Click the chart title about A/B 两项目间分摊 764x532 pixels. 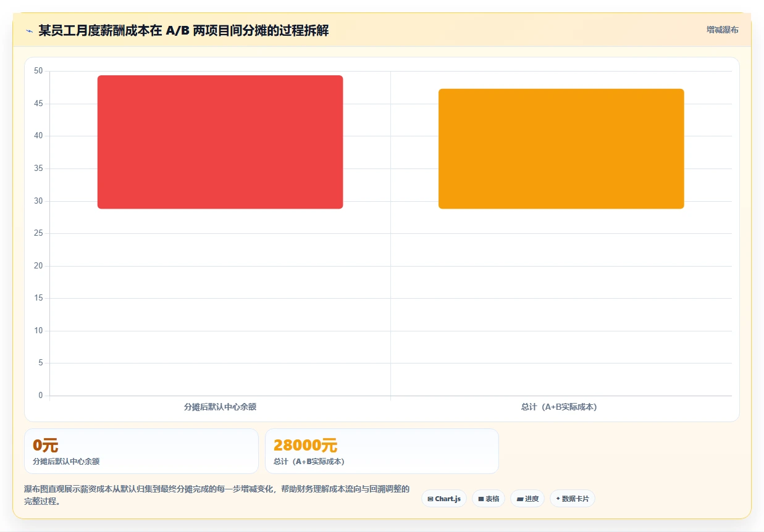coord(183,30)
